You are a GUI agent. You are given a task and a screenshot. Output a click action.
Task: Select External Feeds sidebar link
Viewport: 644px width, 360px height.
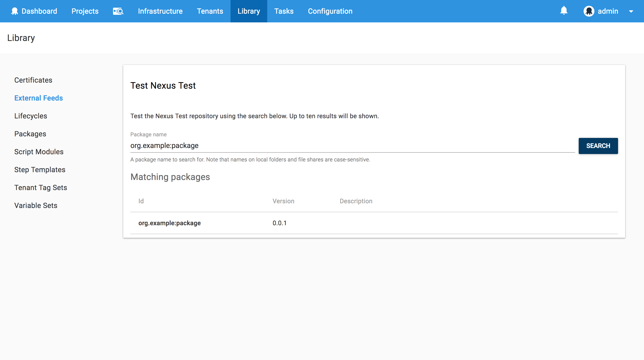[38, 98]
